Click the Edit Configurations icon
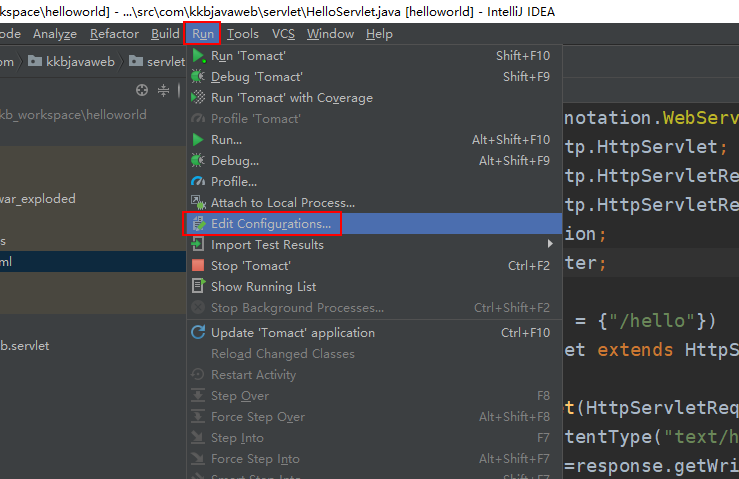This screenshot has height=479, width=739. click(x=199, y=223)
